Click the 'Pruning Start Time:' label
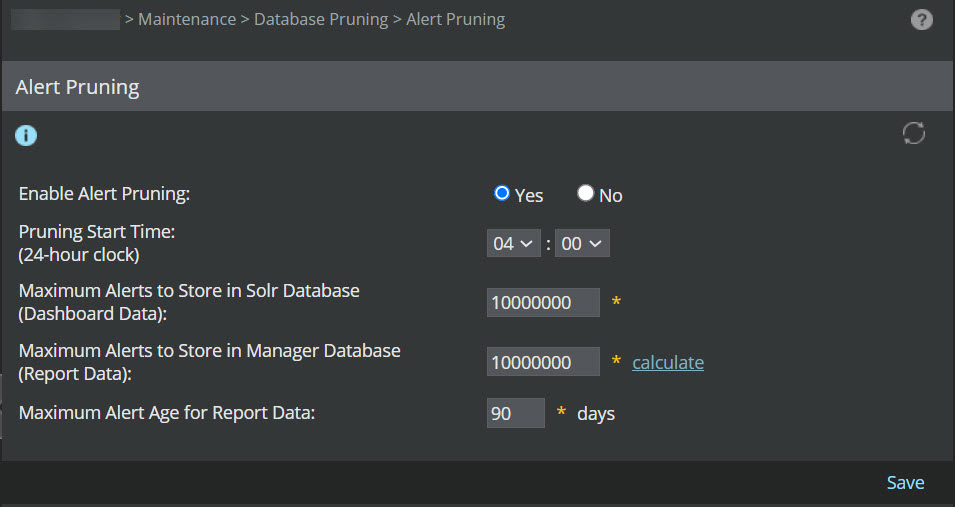 97,232
